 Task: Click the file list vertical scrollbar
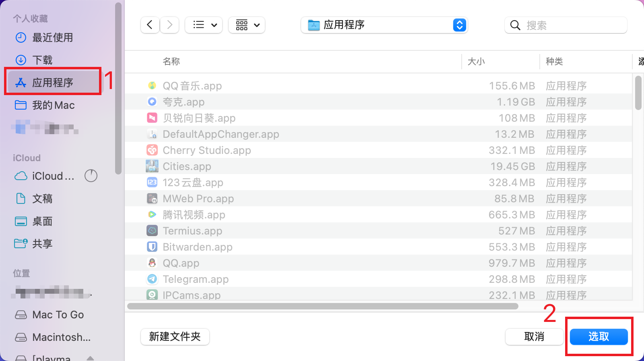click(638, 93)
